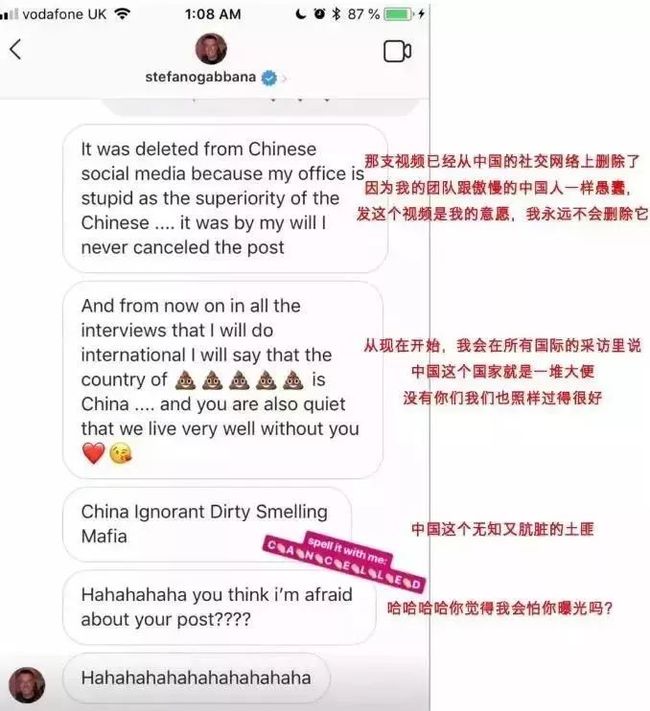The image size is (650, 711).
Task: Tap the alarm clock status icon
Action: [320, 14]
